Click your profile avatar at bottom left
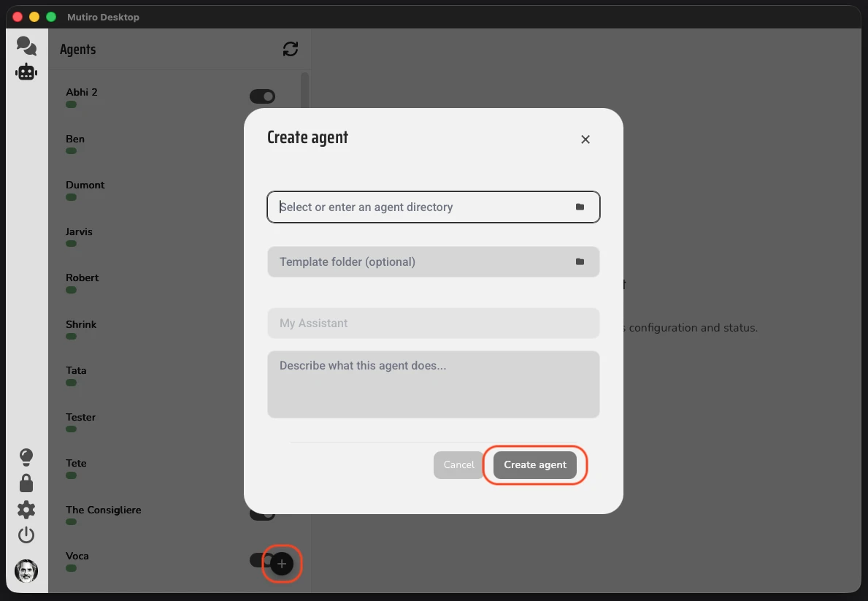The image size is (868, 601). coord(26,571)
